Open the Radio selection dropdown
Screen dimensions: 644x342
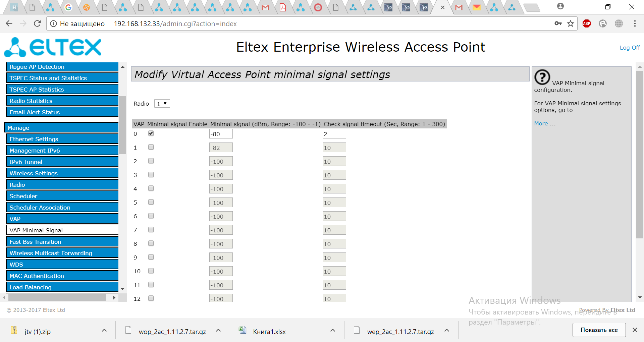(x=162, y=104)
